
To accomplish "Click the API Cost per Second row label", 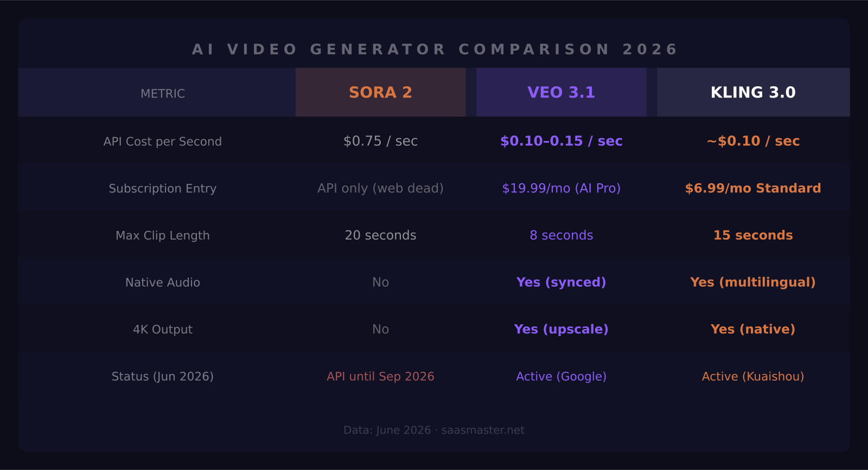I will 162,141.
